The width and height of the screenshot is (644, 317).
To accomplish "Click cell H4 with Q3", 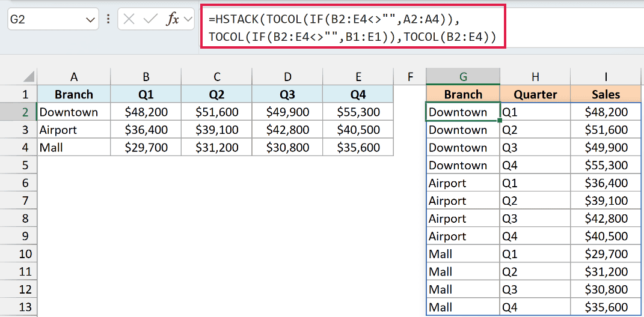I will coord(535,147).
